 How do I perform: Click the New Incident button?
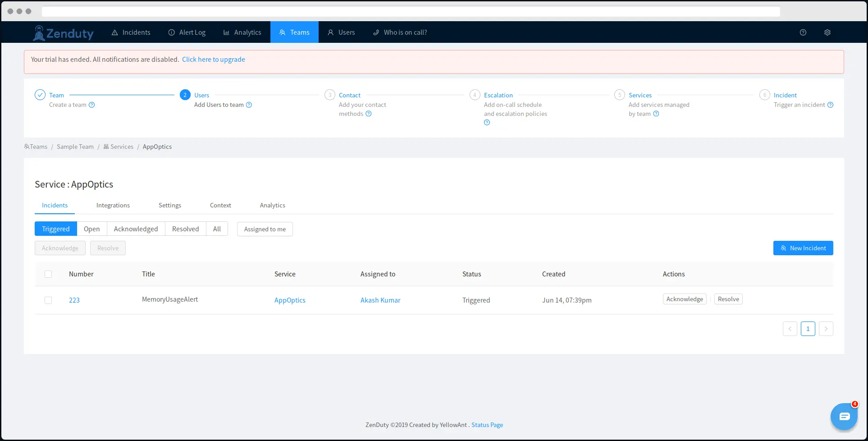coord(803,248)
